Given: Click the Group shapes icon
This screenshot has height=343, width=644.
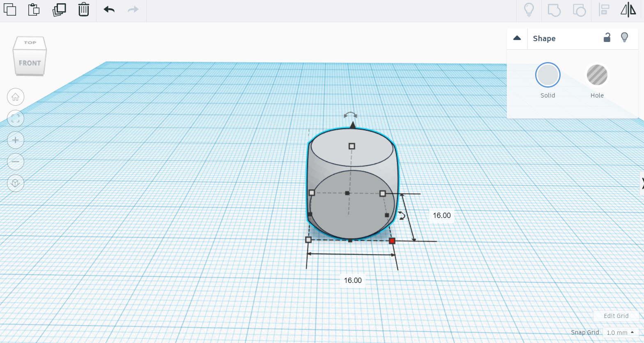Looking at the screenshot, I should [554, 10].
